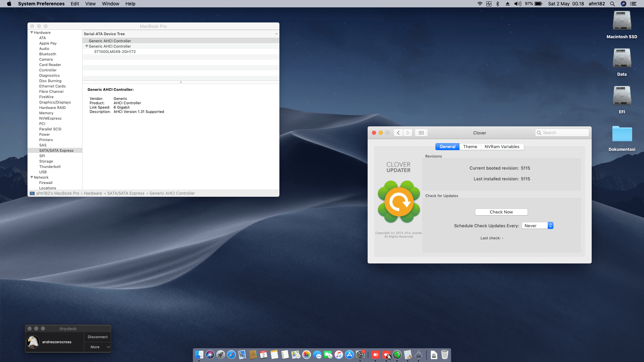Screen dimensions: 644x362
Task: Open Launchpad rocket icon in dock
Action: coord(221,355)
